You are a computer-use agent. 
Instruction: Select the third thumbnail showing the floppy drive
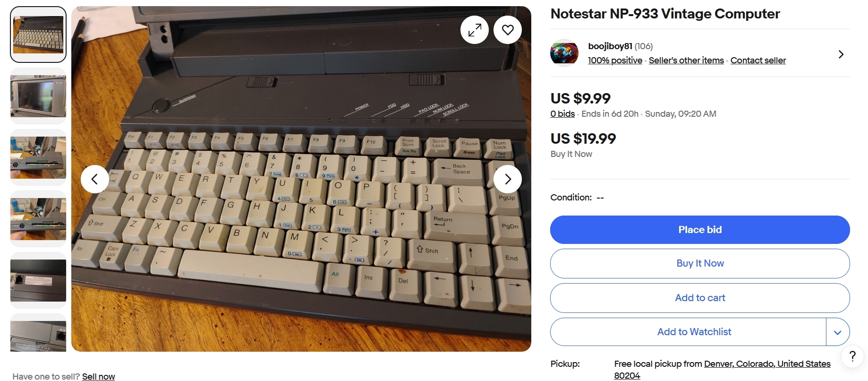[x=38, y=157]
